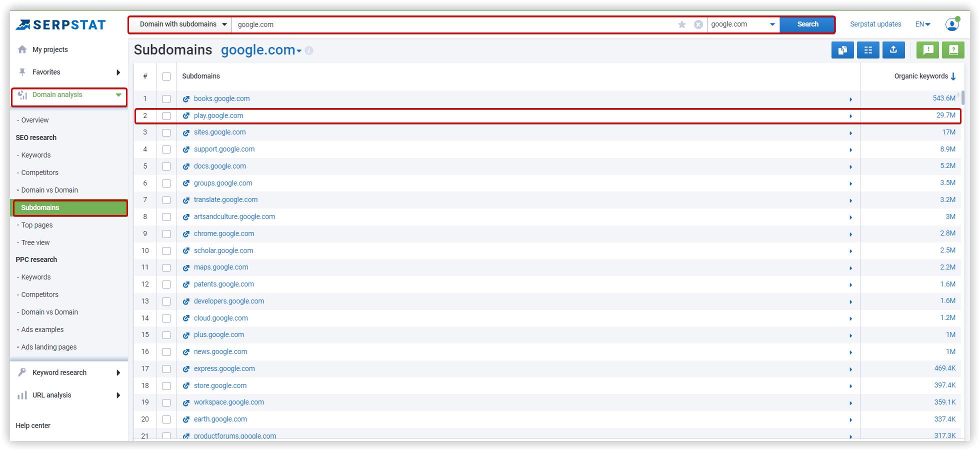Viewport: 980px width, 451px height.
Task: Open external link icon for sites.google.com
Action: [186, 132]
